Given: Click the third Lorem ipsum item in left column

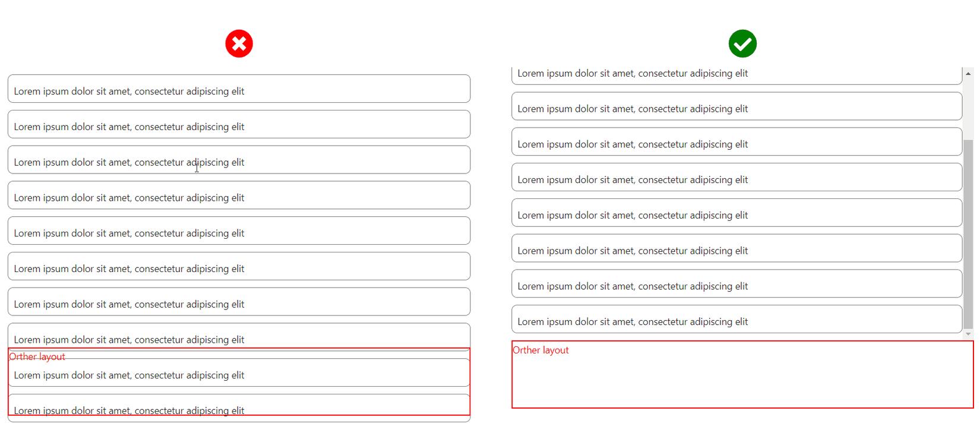Looking at the screenshot, I should point(239,160).
